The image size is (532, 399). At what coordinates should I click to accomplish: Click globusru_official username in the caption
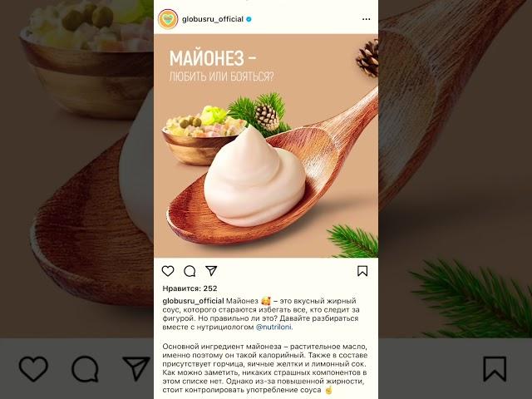click(193, 301)
